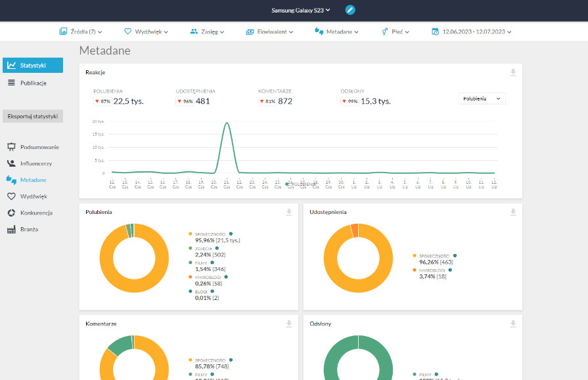Click the Influencerzy person icon
Image resolution: width=588 pixels, height=380 pixels.
pos(12,163)
